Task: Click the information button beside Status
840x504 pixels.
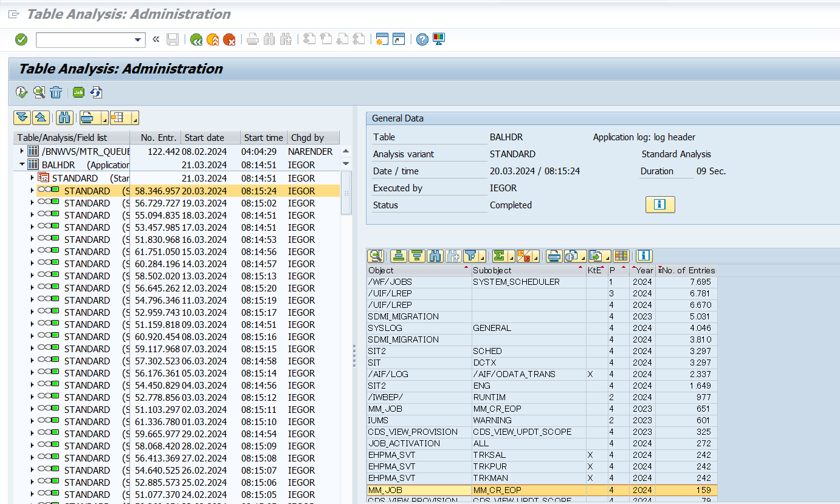Action: 659,205
